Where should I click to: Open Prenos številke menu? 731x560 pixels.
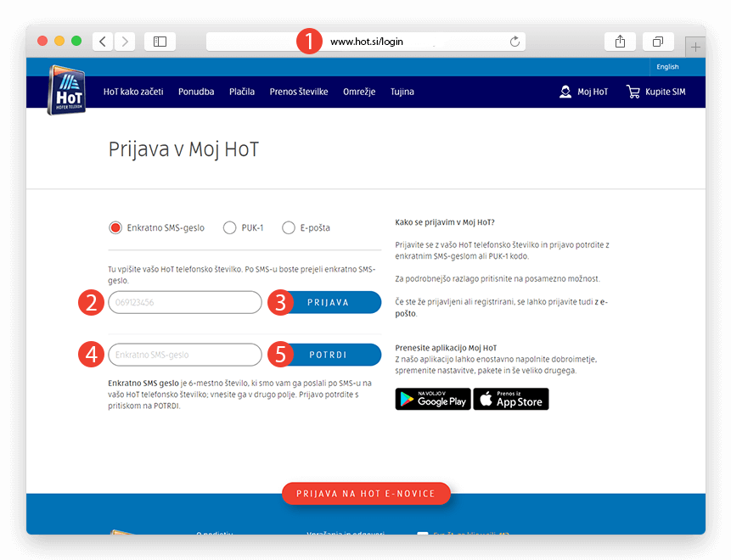[299, 92]
